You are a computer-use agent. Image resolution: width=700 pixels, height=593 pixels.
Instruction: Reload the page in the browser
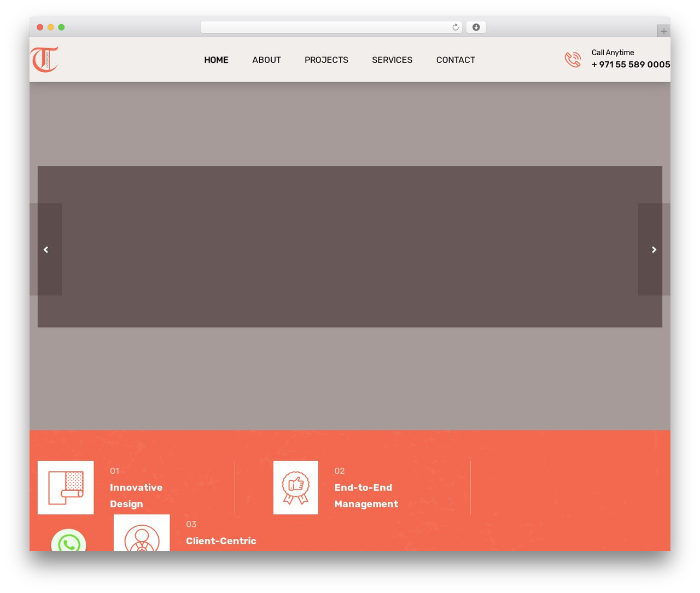(456, 27)
